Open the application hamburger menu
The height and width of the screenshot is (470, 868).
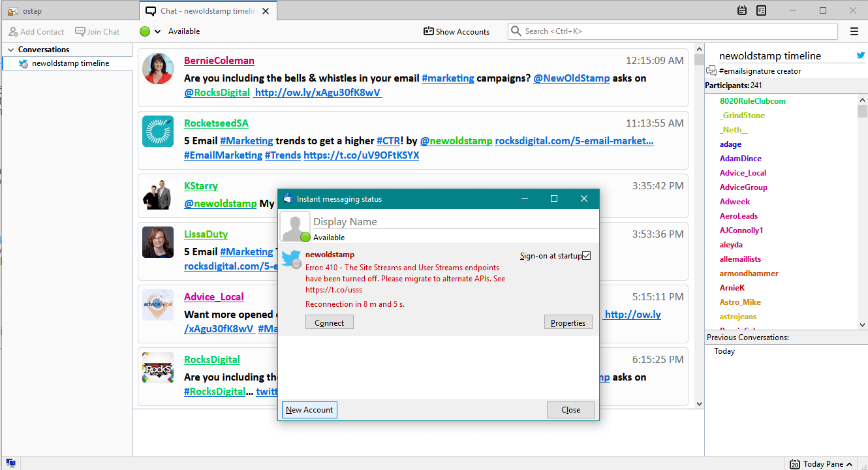(854, 31)
